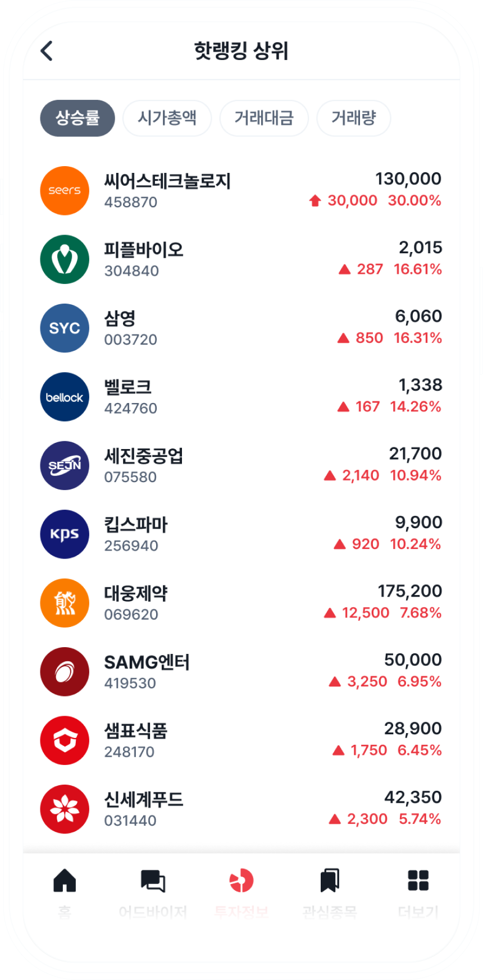Switch to the 거래대금 filter chip
The width and height of the screenshot is (483, 980).
(264, 118)
